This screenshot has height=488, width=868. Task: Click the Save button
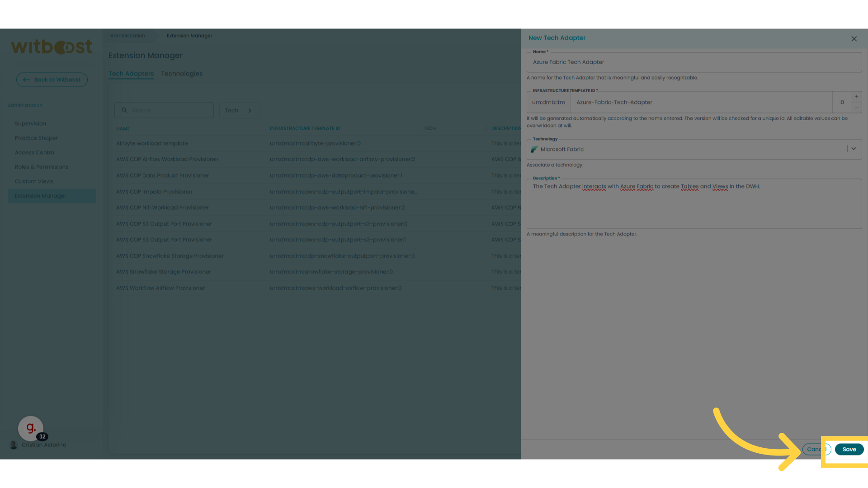click(849, 449)
